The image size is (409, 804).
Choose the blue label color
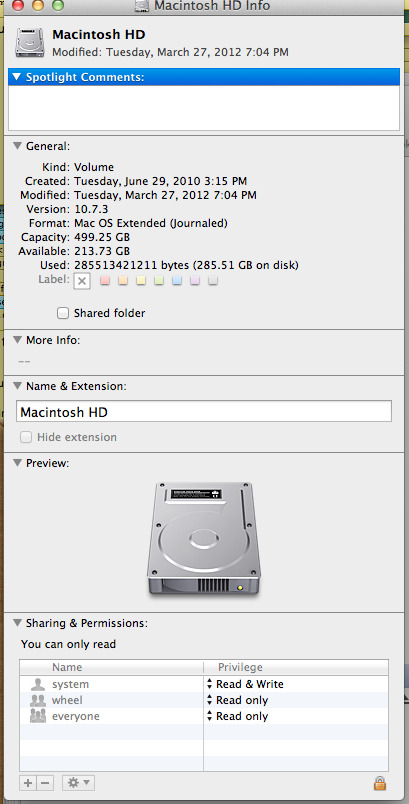click(177, 280)
